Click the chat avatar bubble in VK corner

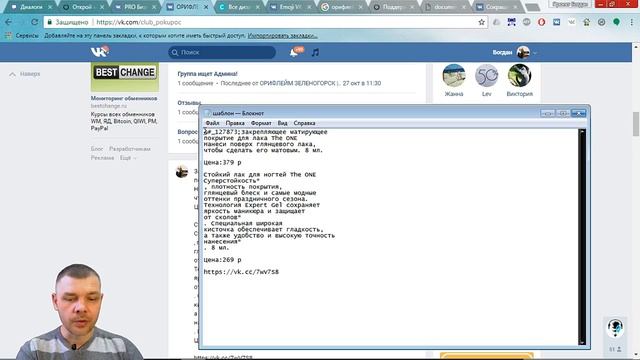point(615,328)
